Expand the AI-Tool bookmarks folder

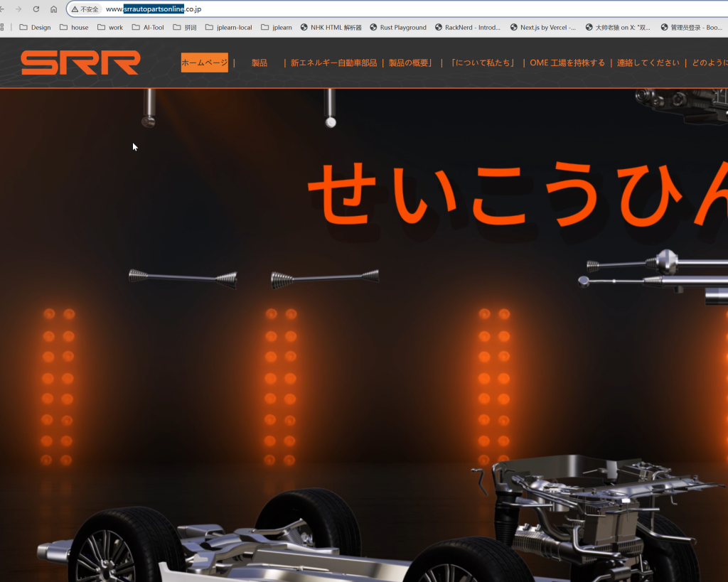[148, 28]
